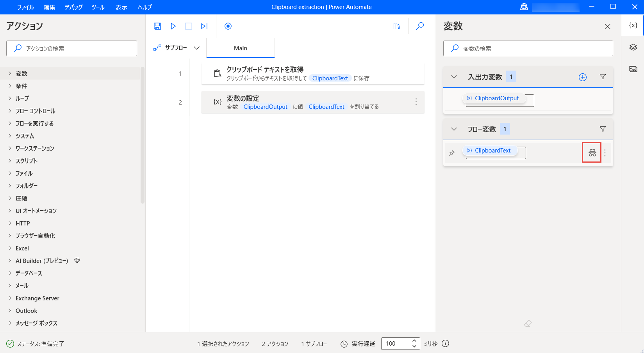Expand the システム action group

point(10,136)
